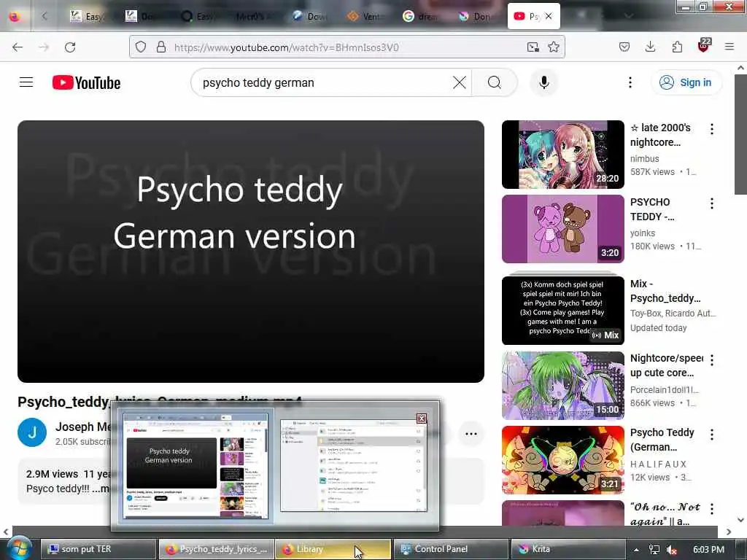Viewport: 747px width, 560px height.
Task: Open options for late 2000's nightcore video
Action: tap(712, 129)
